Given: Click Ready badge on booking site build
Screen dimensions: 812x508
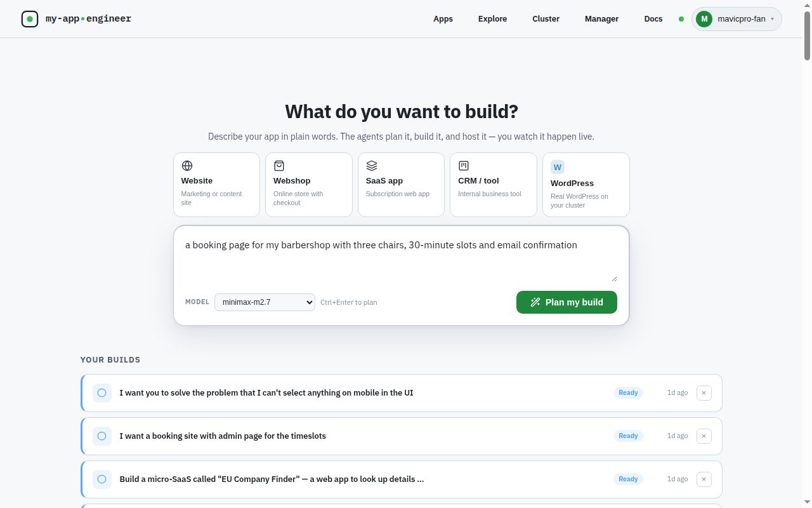Looking at the screenshot, I should (628, 436).
